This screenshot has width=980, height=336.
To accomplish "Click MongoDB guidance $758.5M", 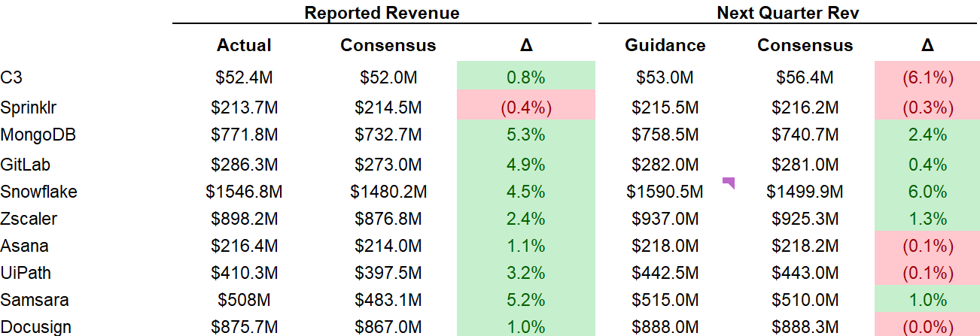I will [x=665, y=135].
